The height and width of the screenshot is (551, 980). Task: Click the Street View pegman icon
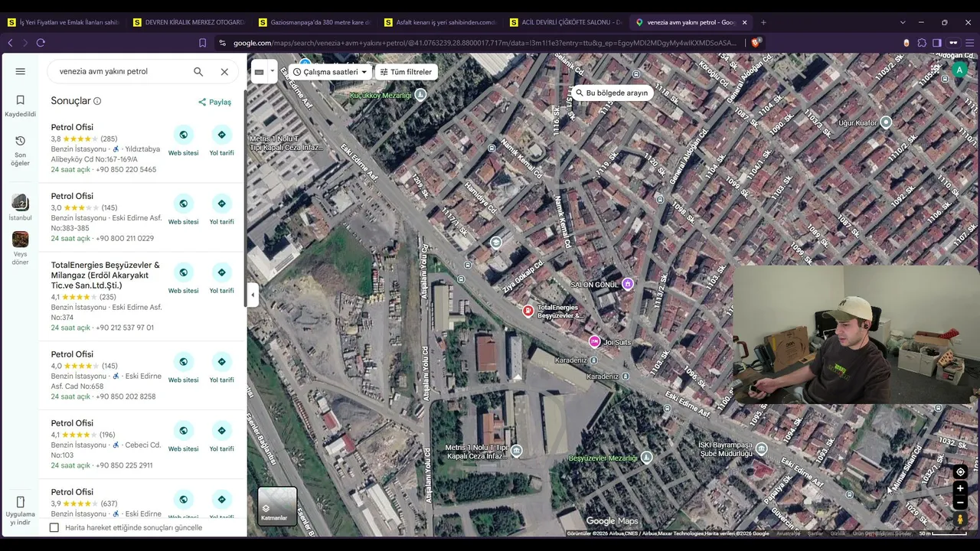point(960,520)
